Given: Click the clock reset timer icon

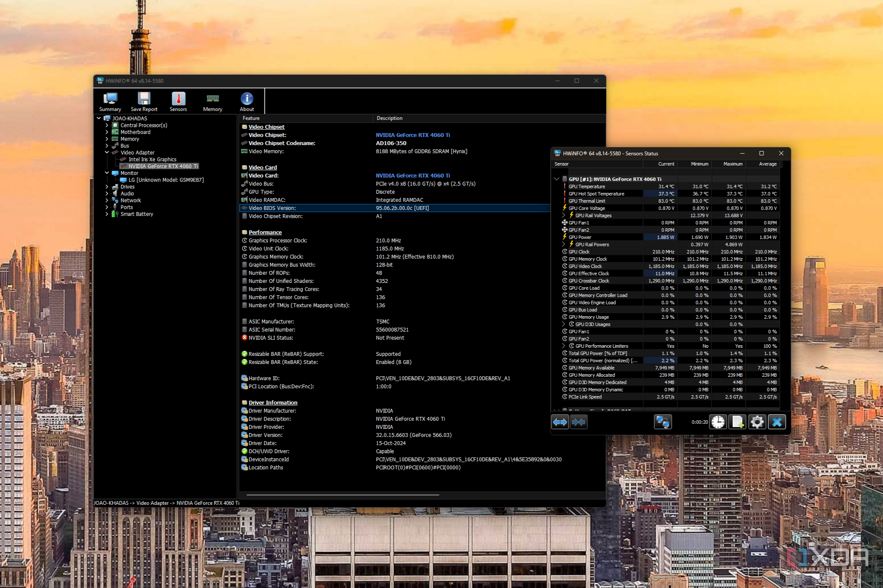Looking at the screenshot, I should click(x=718, y=422).
